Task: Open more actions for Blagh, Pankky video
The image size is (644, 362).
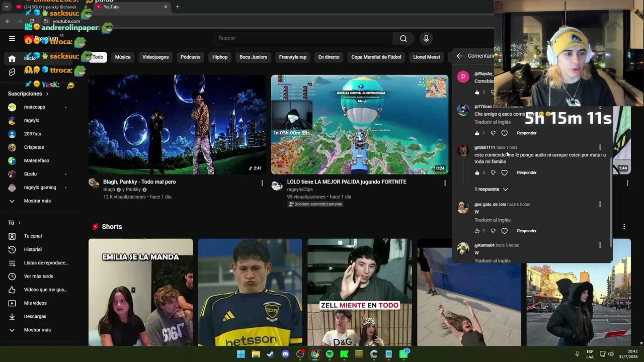Action: coord(262,183)
